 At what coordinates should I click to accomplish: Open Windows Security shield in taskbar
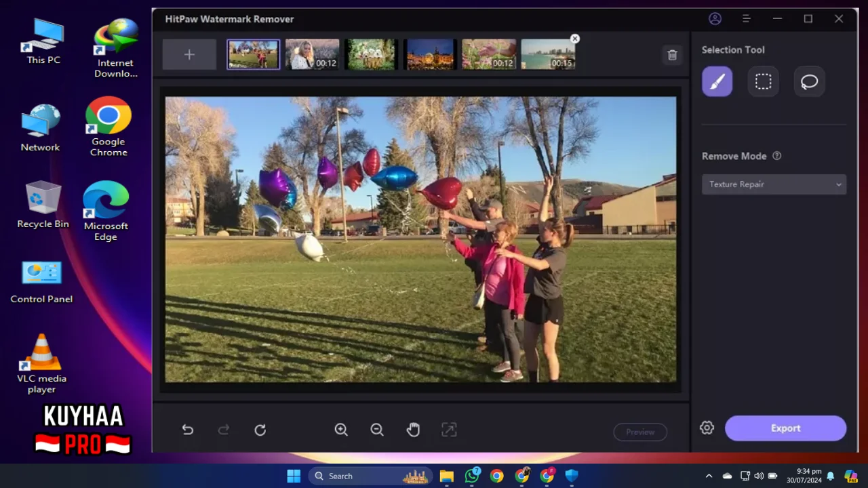point(572,476)
